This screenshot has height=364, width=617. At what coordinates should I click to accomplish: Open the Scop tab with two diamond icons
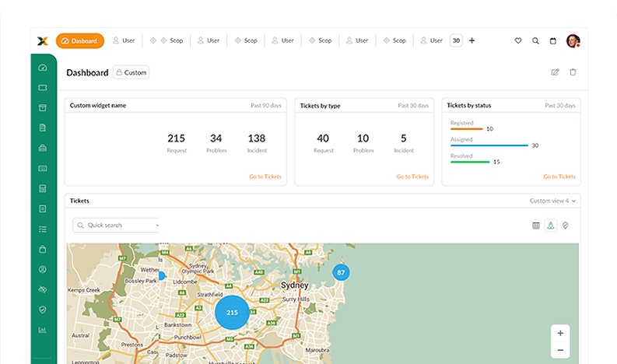tap(167, 40)
